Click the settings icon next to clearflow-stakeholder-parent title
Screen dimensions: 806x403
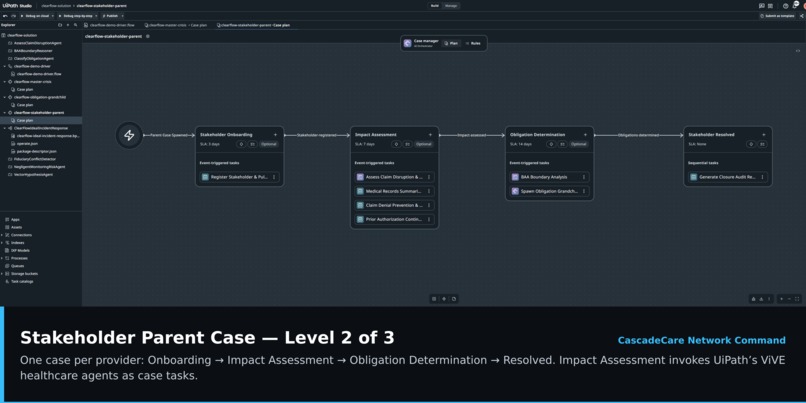pyautogui.click(x=148, y=36)
